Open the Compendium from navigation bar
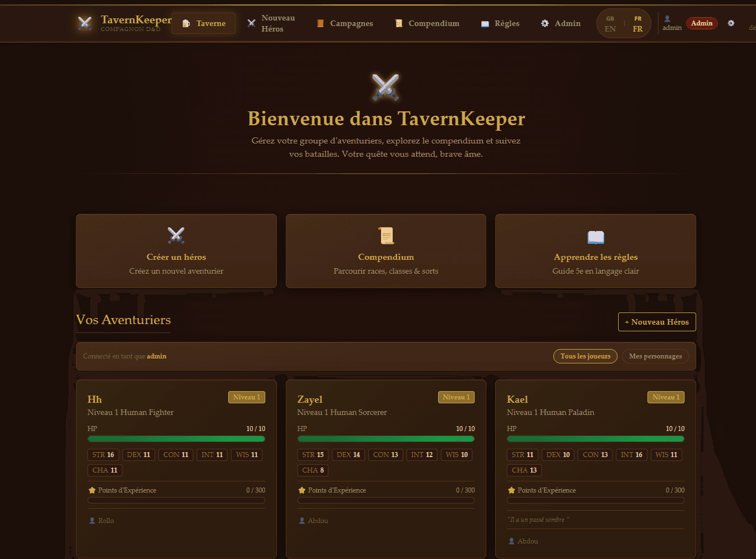The height and width of the screenshot is (559, 756). [x=427, y=23]
